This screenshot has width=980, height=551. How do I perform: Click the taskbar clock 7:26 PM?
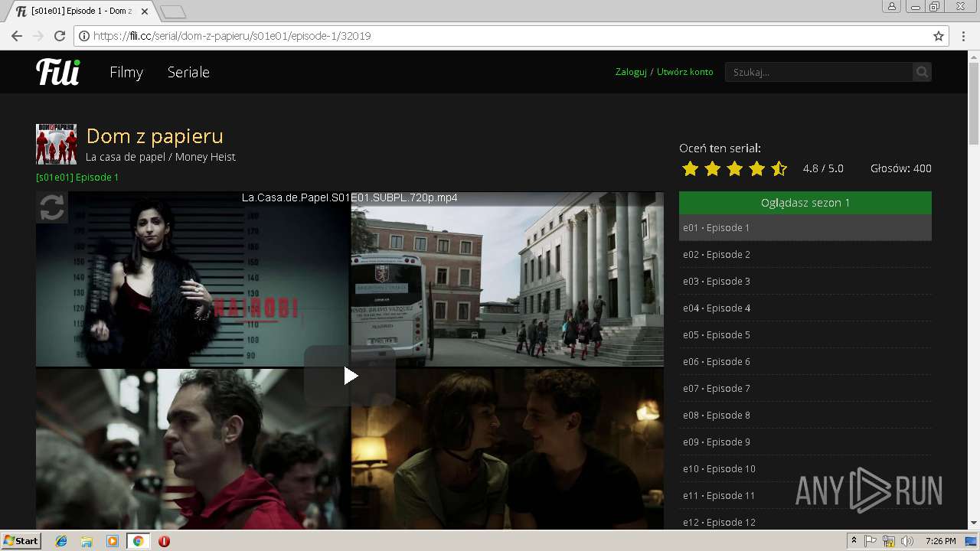pos(940,541)
